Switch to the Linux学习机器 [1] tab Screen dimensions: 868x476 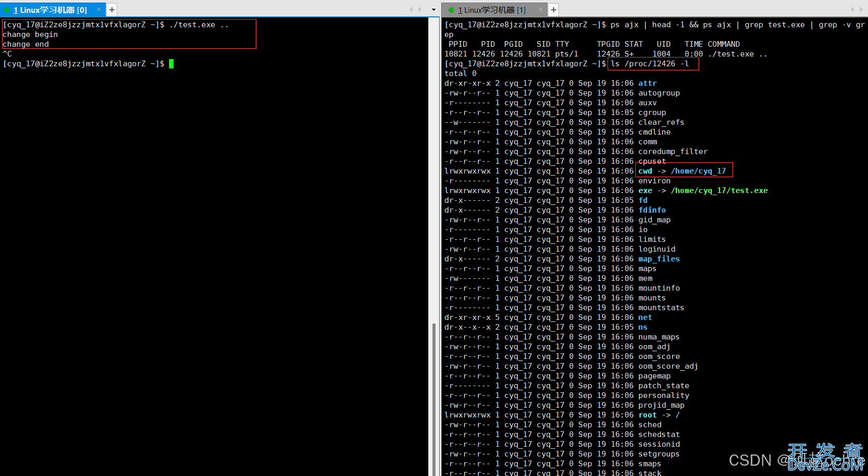tap(492, 10)
